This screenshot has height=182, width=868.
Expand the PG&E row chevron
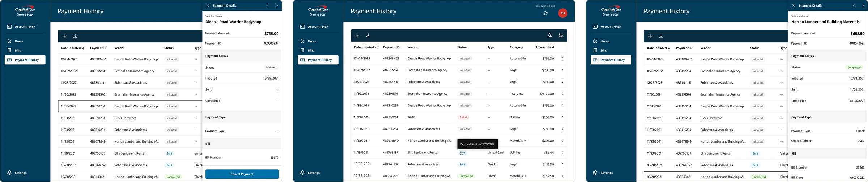point(562,117)
